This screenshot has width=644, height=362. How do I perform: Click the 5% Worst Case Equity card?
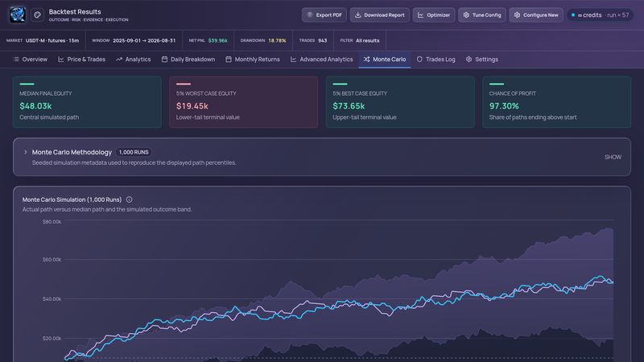click(x=244, y=102)
